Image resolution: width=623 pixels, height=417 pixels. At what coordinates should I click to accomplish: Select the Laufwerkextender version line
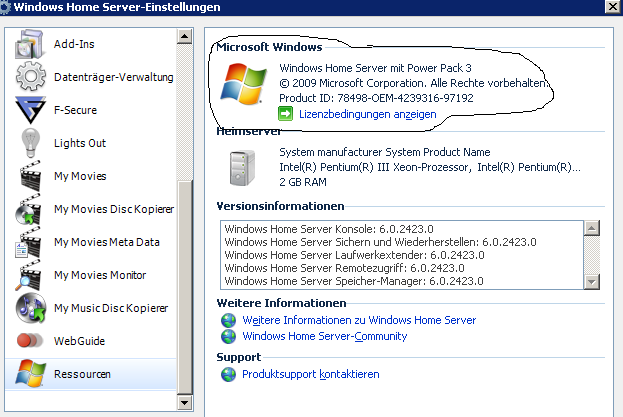point(354,255)
